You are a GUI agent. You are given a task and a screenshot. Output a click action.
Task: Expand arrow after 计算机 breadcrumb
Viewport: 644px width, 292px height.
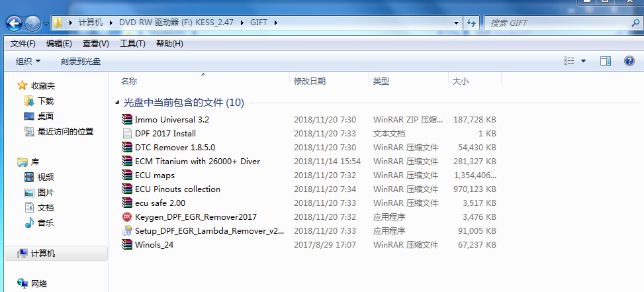(111, 23)
